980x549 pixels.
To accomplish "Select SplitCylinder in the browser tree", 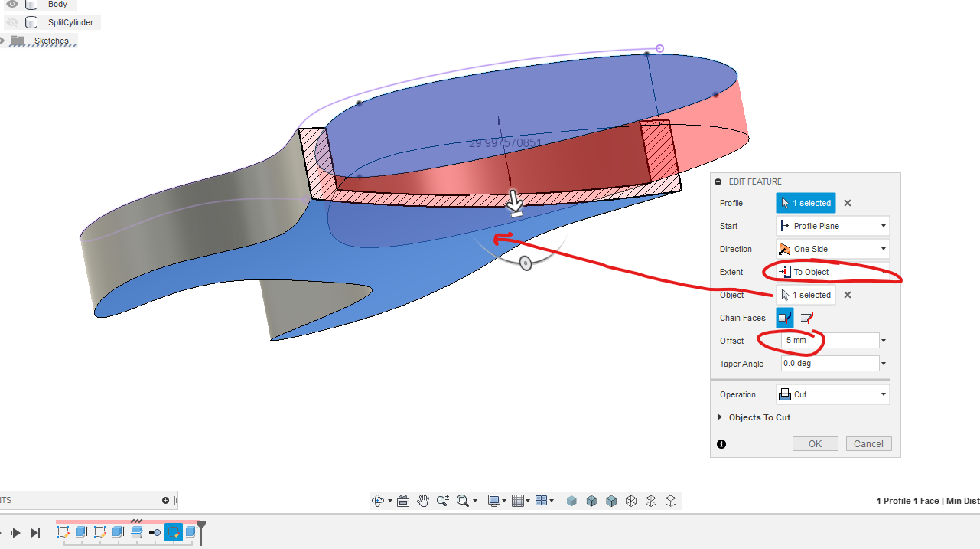I will click(x=70, y=22).
